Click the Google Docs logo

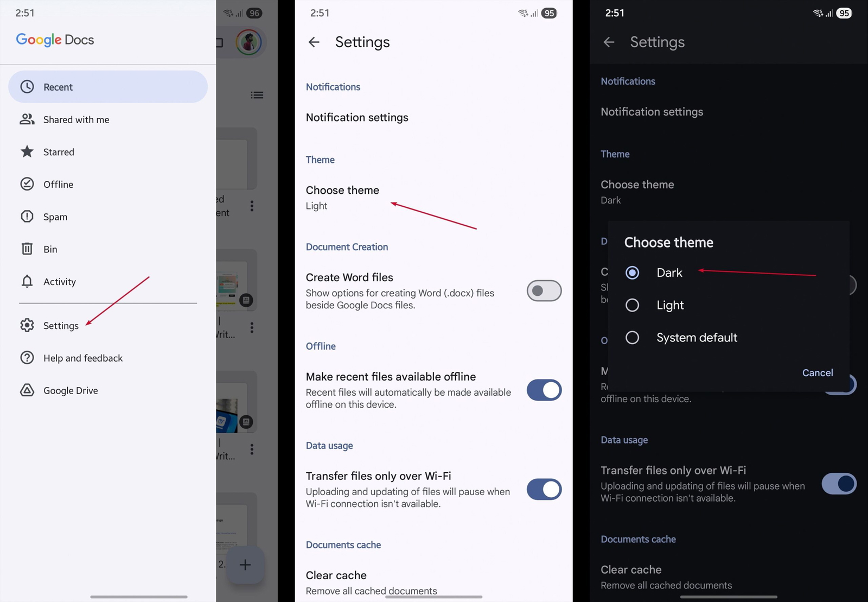click(x=54, y=40)
